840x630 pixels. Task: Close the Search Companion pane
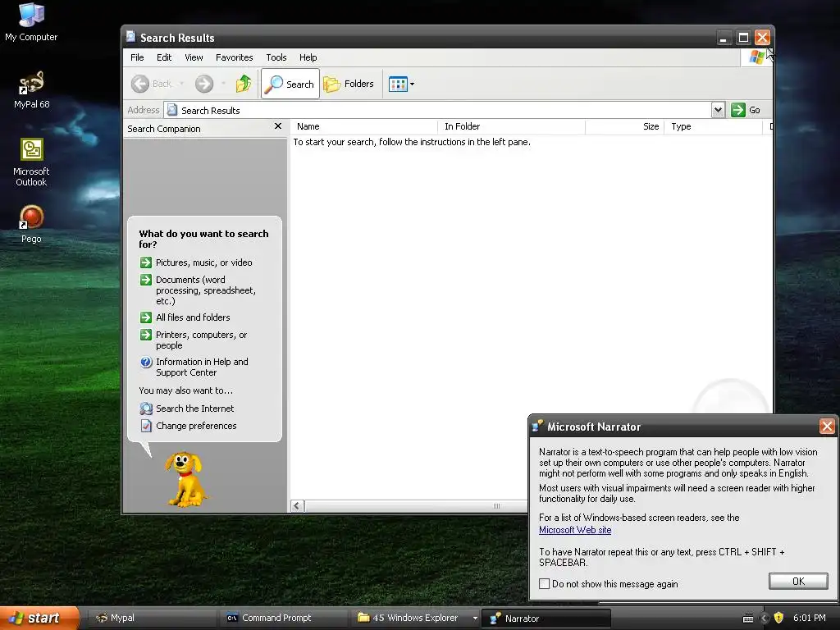pyautogui.click(x=277, y=126)
